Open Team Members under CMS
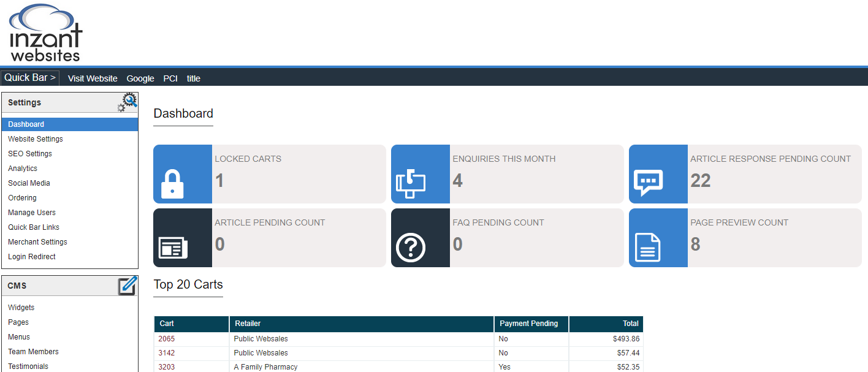868x372 pixels. [x=33, y=352]
